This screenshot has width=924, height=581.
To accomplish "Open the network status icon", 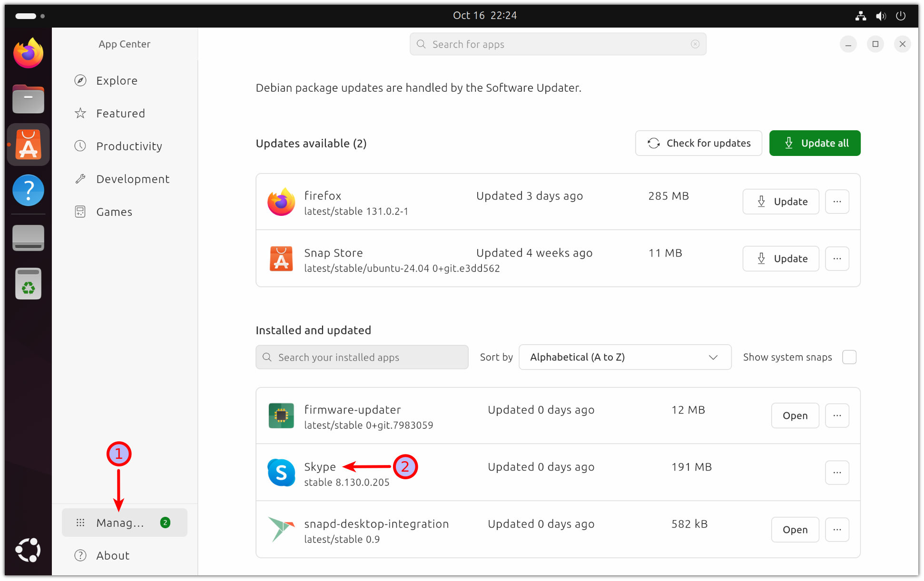I will (x=861, y=16).
